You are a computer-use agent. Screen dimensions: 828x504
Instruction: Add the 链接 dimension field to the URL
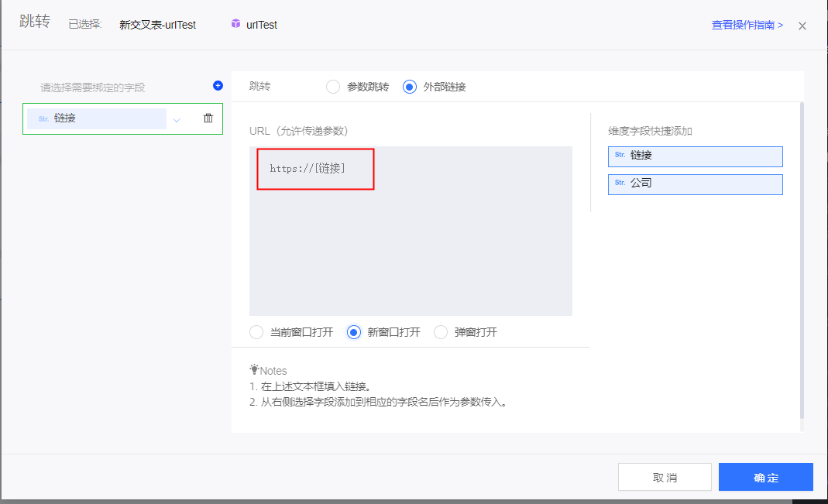point(695,156)
